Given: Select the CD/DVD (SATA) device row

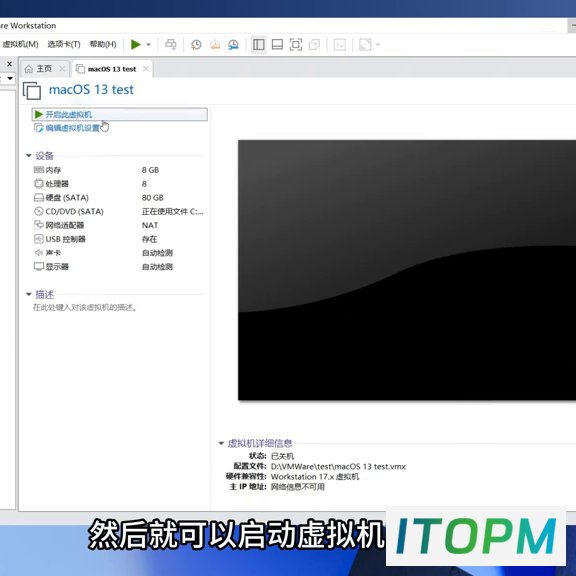Looking at the screenshot, I should pos(118,212).
